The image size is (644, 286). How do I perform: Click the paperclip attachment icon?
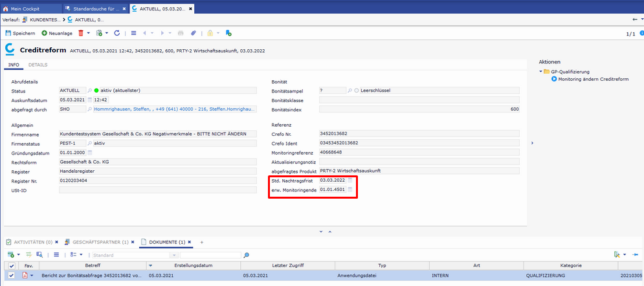193,33
